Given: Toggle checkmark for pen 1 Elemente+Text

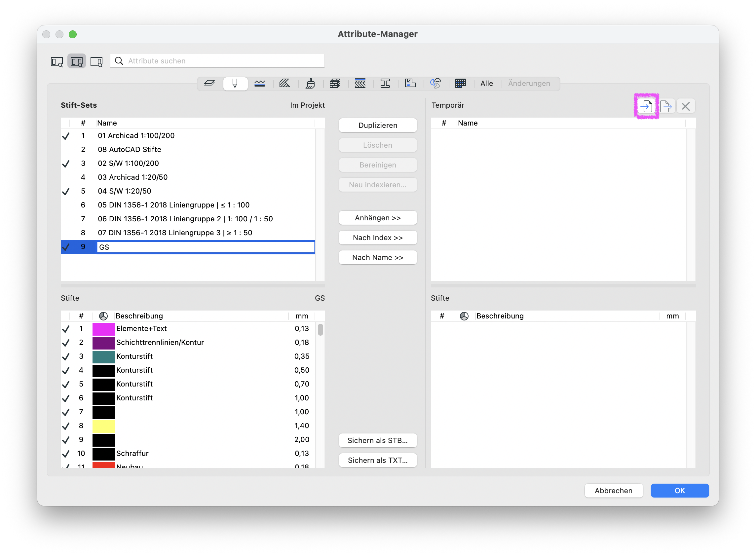Looking at the screenshot, I should point(66,329).
